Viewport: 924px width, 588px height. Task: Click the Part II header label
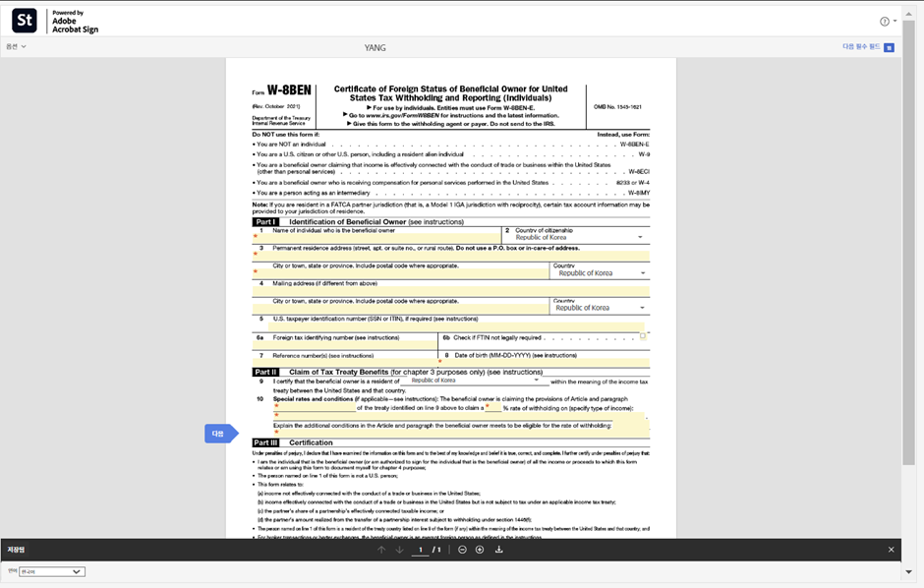[265, 373]
